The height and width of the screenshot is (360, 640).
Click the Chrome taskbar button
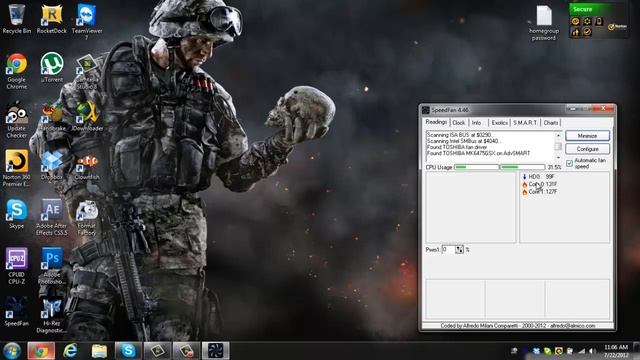point(41,351)
